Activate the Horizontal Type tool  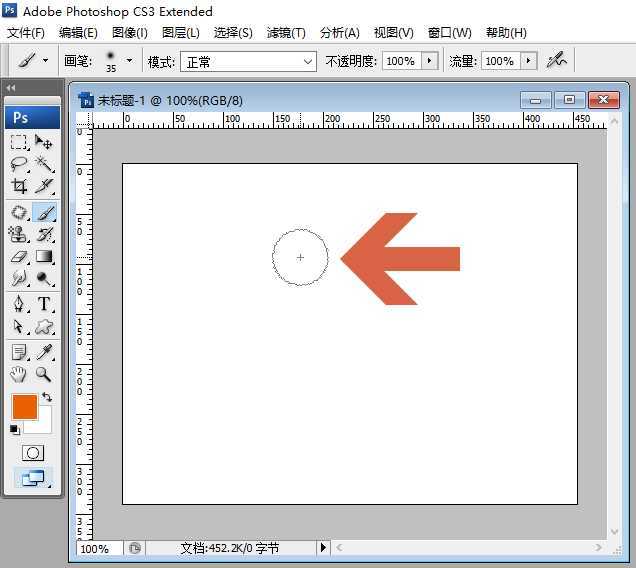[44, 304]
